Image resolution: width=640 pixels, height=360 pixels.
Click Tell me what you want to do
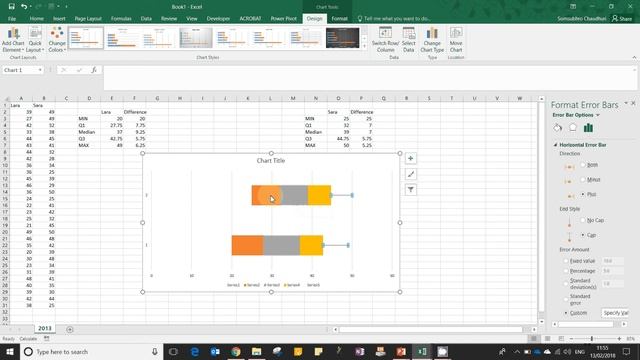394,19
